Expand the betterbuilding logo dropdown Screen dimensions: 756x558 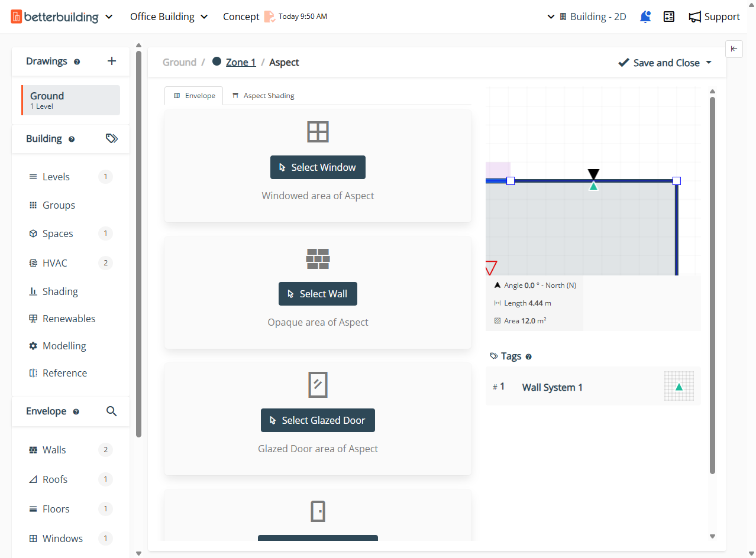[x=109, y=17]
